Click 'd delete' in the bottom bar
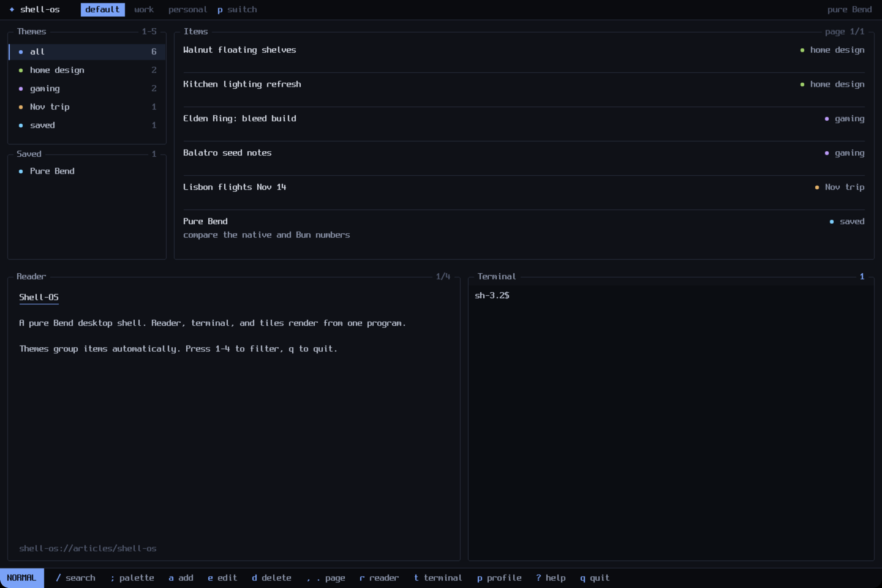Viewport: 882px width, 588px height. (x=271, y=578)
